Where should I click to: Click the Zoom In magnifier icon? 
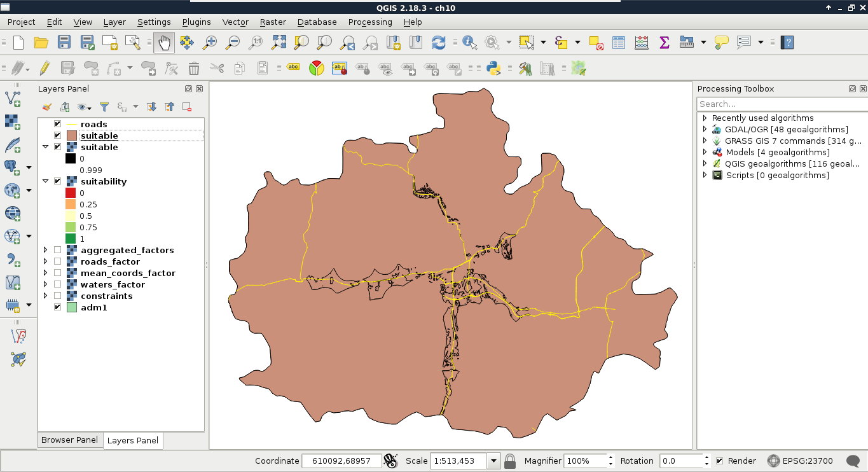coord(210,43)
